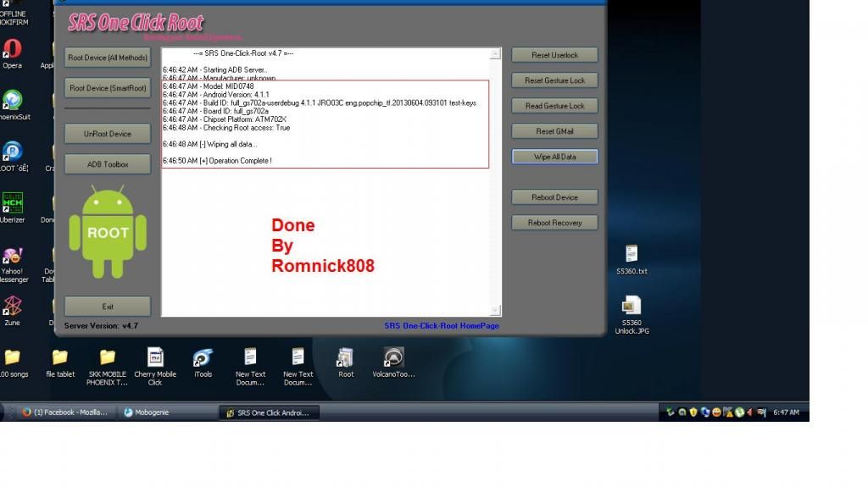Open SKK MOBILE PHOENIX folder
This screenshot has height=487, width=868.
(108, 367)
